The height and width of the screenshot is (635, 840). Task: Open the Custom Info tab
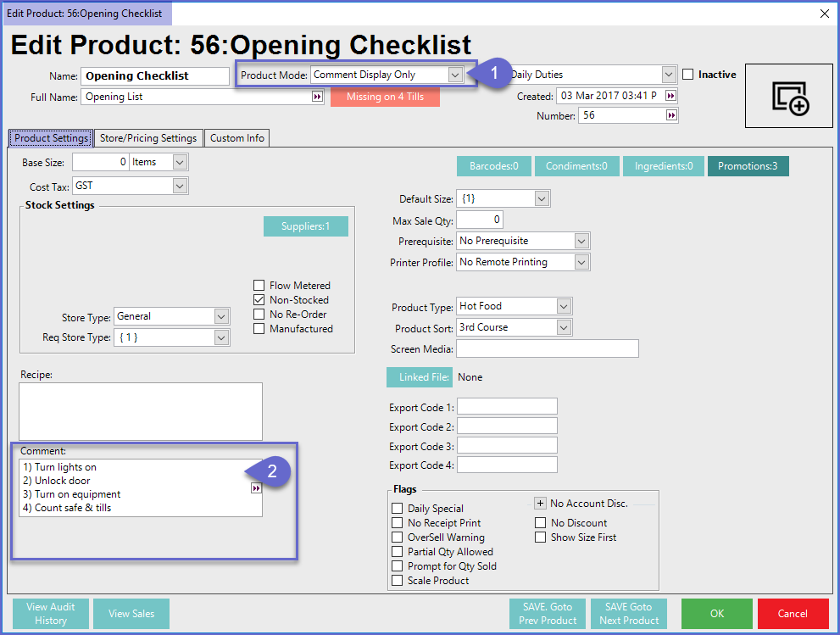point(237,138)
